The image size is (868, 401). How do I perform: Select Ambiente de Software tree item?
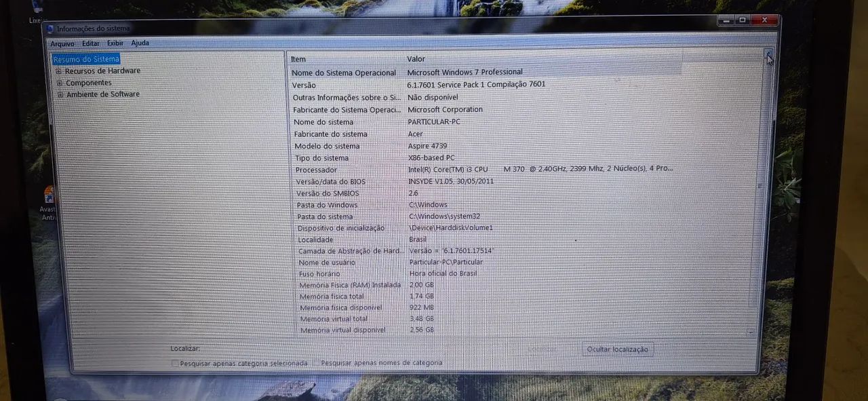coord(103,94)
